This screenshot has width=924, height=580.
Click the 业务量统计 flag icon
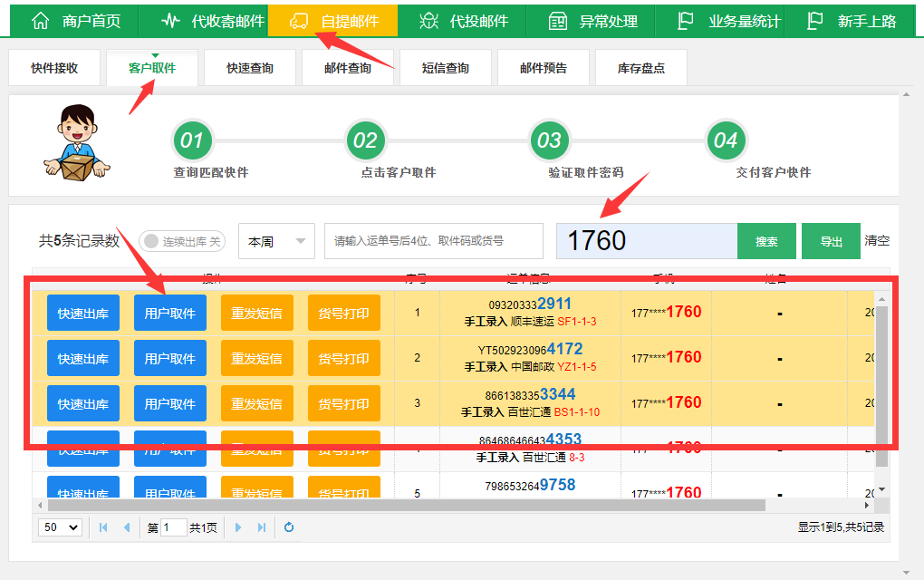point(686,18)
